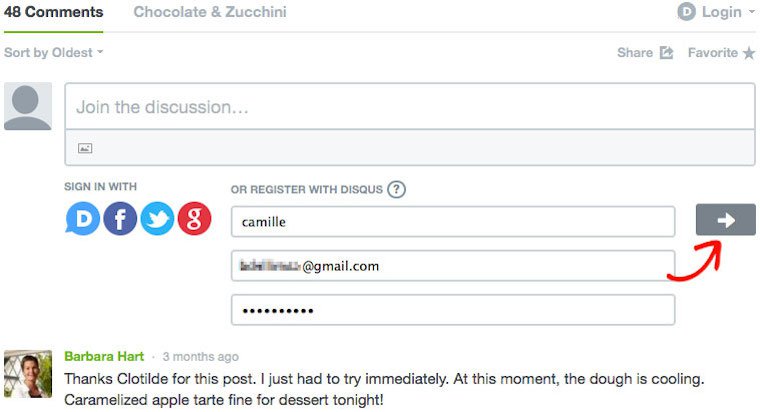Open Barbara Hart's profile link

pyautogui.click(x=104, y=356)
